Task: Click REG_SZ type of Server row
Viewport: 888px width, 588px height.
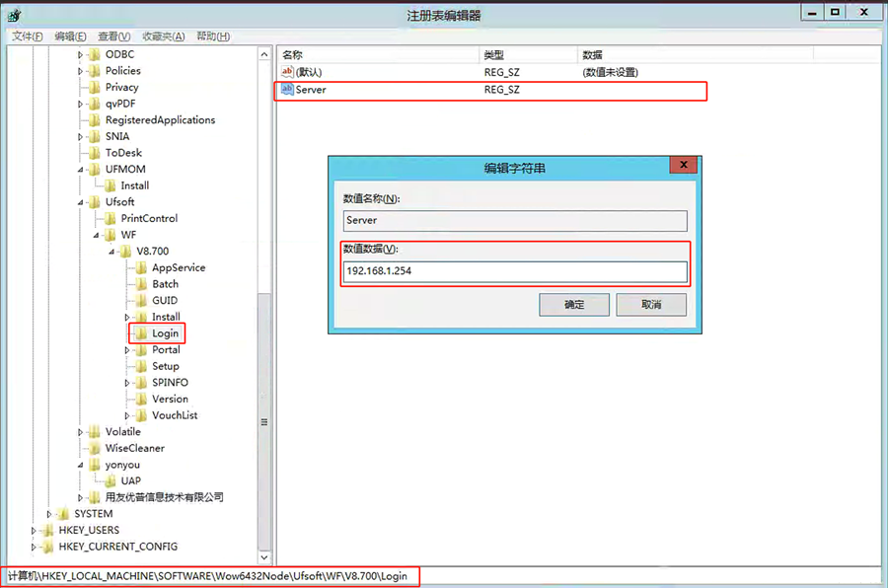Action: pyautogui.click(x=502, y=90)
